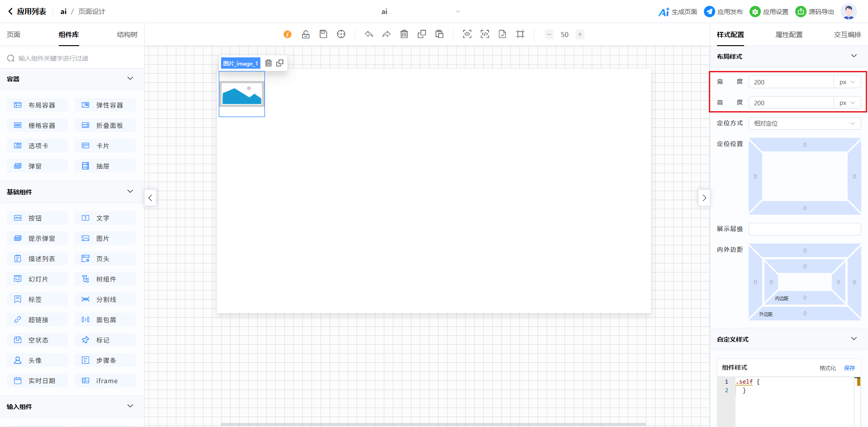Click the 保存 link in 组件样式
This screenshot has width=868, height=427.
point(849,368)
